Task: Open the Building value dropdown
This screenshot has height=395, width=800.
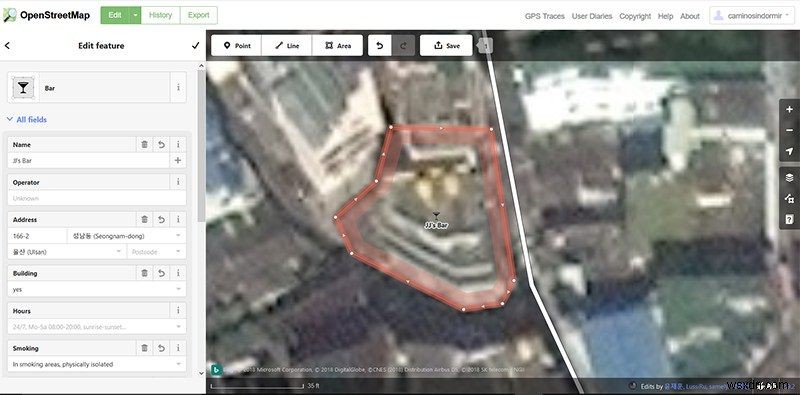Action: [97, 289]
